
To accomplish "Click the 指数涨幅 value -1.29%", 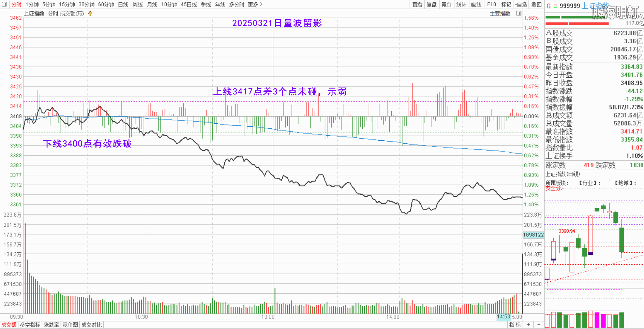I will (x=633, y=99).
